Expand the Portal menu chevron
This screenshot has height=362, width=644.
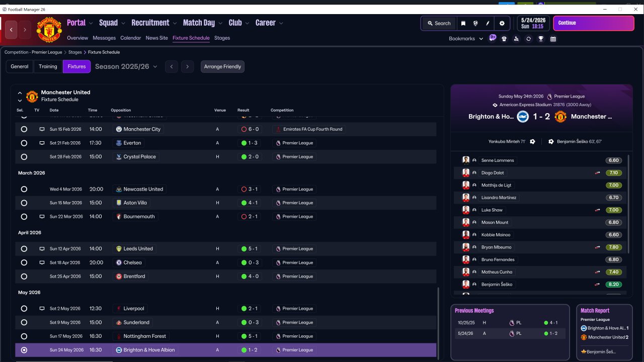click(91, 23)
